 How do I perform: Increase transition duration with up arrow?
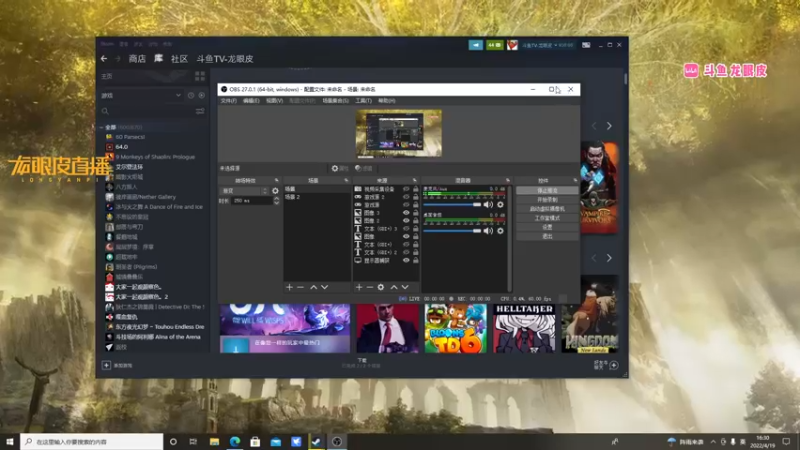pyautogui.click(x=277, y=199)
